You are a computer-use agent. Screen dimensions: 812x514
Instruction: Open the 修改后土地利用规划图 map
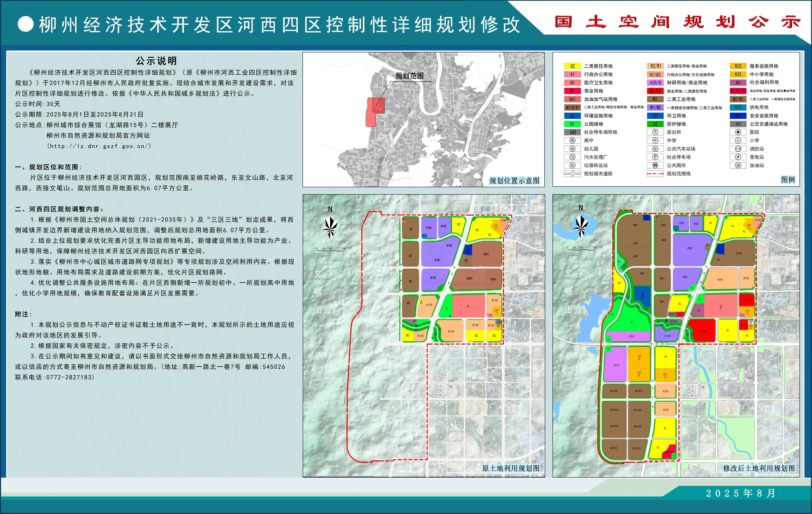676,336
